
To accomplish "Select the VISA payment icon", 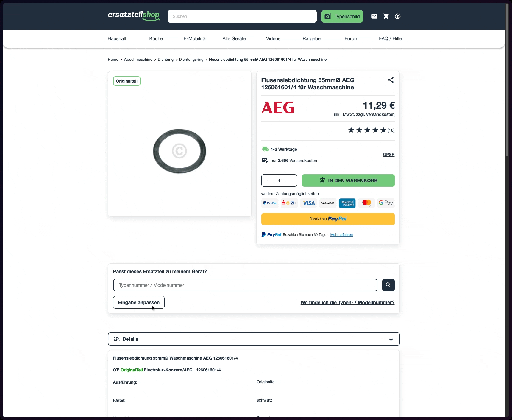I will (x=309, y=203).
